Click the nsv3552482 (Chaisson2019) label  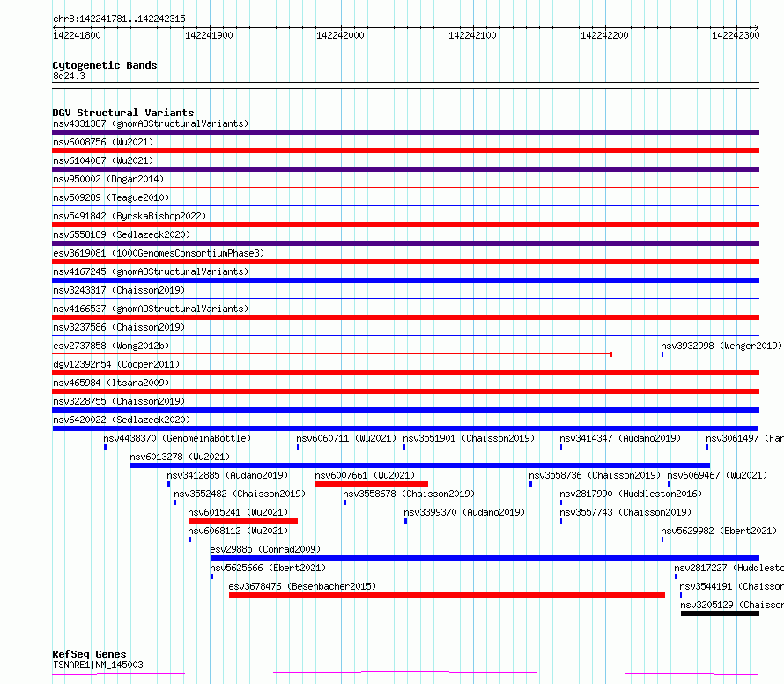[x=240, y=494]
